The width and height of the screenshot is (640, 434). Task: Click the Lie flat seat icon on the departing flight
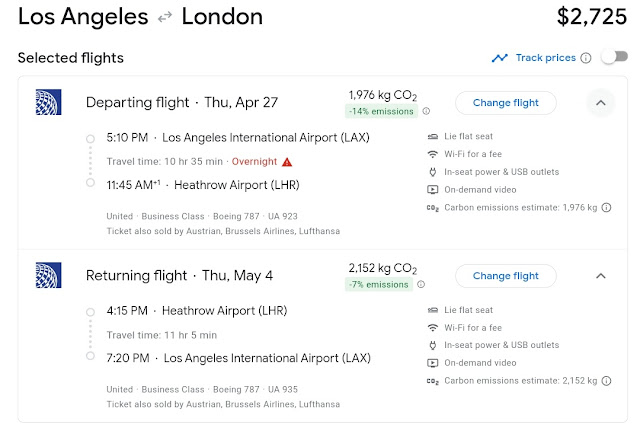coord(432,136)
